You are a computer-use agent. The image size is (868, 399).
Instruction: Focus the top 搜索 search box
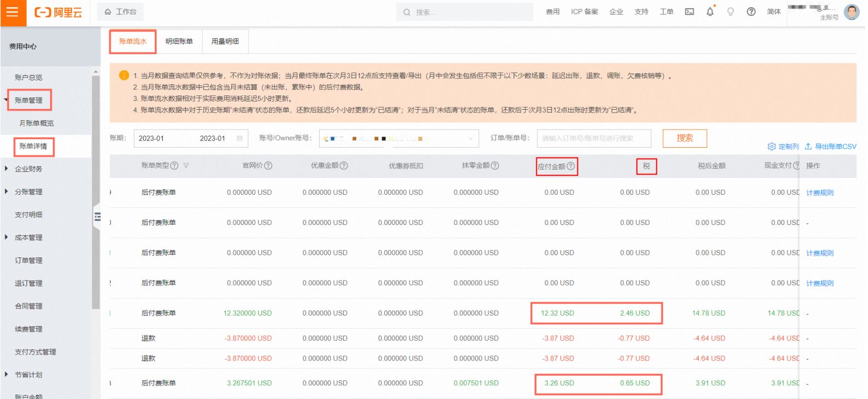click(x=465, y=12)
